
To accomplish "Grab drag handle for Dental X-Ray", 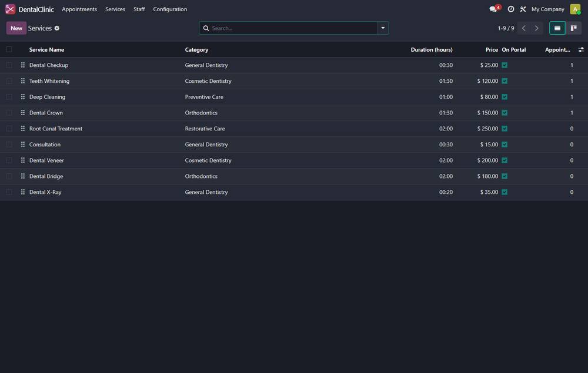I will click(23, 192).
